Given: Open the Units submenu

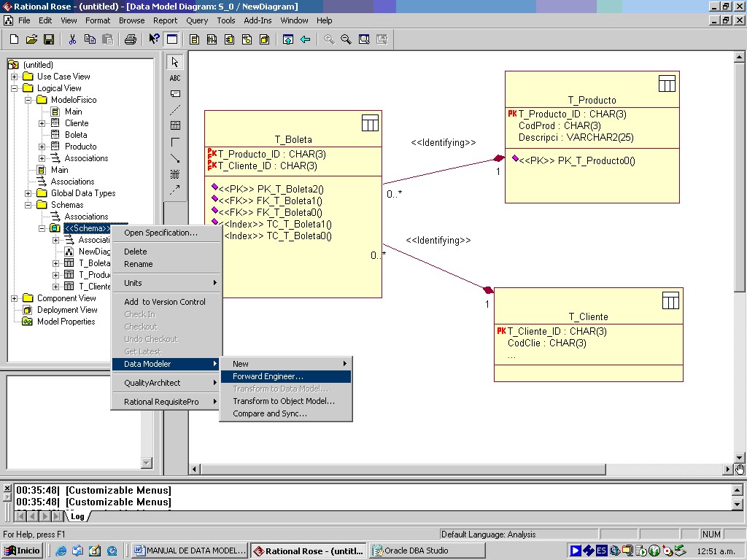Looking at the screenshot, I should [x=166, y=283].
